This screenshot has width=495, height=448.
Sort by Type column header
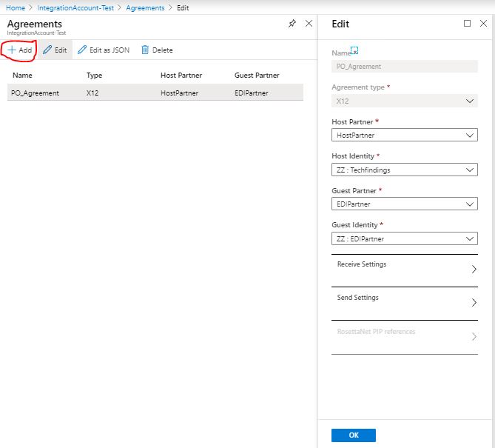[94, 76]
